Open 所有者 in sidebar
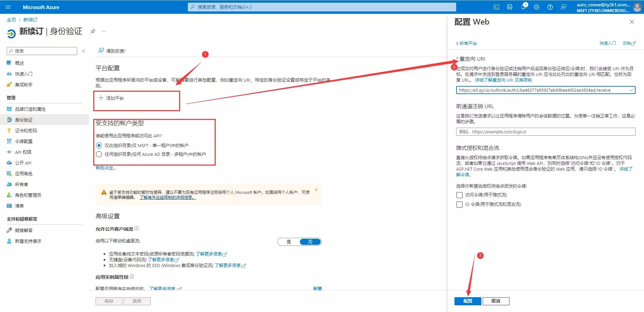This screenshot has height=312, width=644. [x=21, y=184]
